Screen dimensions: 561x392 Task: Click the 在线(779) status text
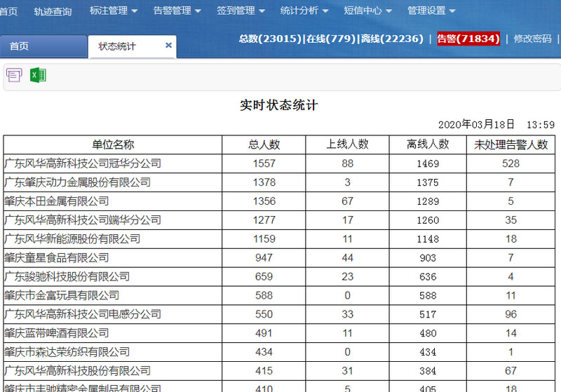(x=331, y=39)
